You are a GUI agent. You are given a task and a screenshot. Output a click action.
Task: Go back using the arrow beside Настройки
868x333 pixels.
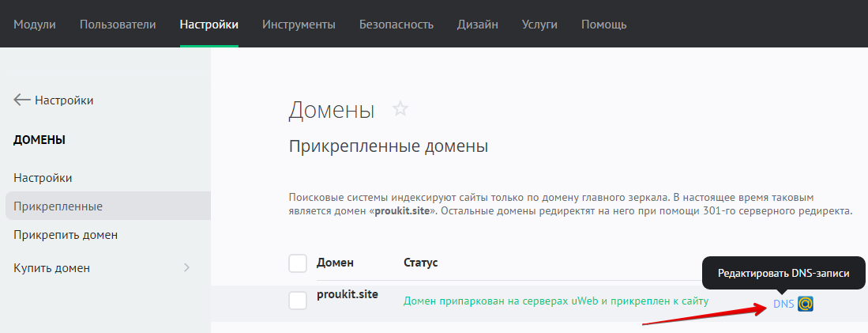[22, 100]
